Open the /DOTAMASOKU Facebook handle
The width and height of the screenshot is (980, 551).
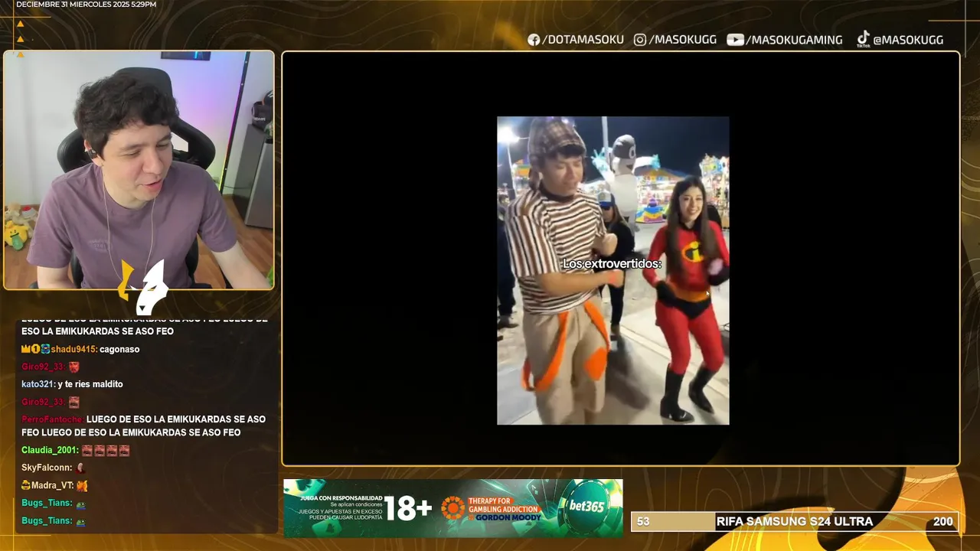[x=583, y=40]
